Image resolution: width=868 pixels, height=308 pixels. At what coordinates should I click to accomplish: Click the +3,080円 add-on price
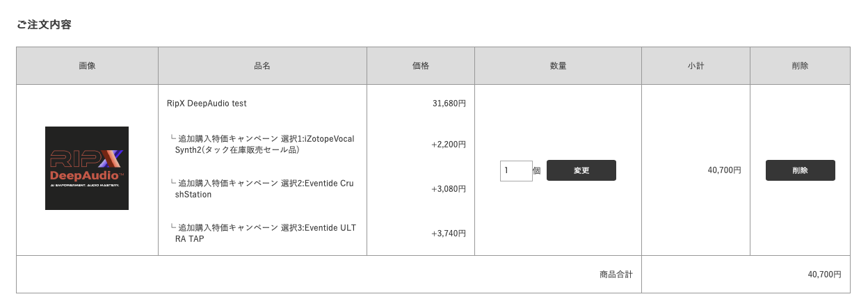(x=449, y=188)
